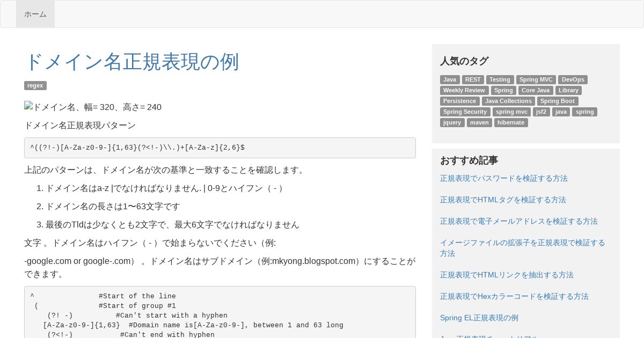Screen dimensions: 644x338
Task: Open the Persistence tag
Action: [460, 101]
